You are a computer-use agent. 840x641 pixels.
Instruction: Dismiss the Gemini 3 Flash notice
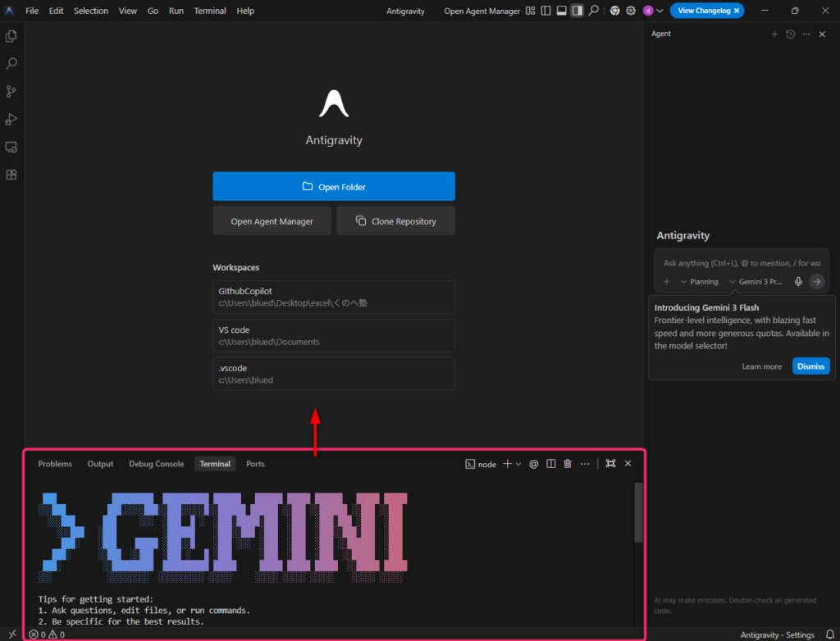810,366
